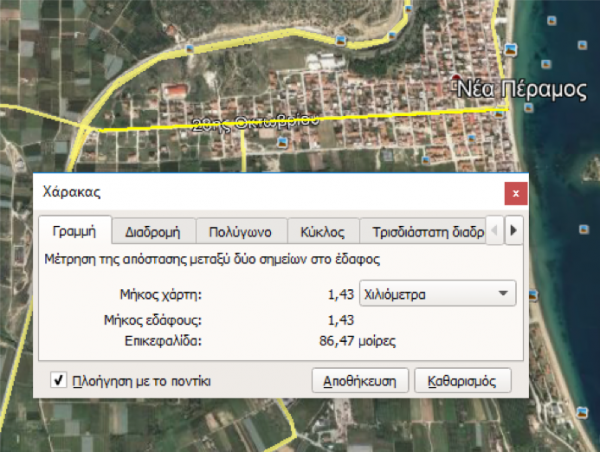Screen dimensions: 600x452
Task: Switch to the Γραμμή tab
Action: (x=73, y=231)
